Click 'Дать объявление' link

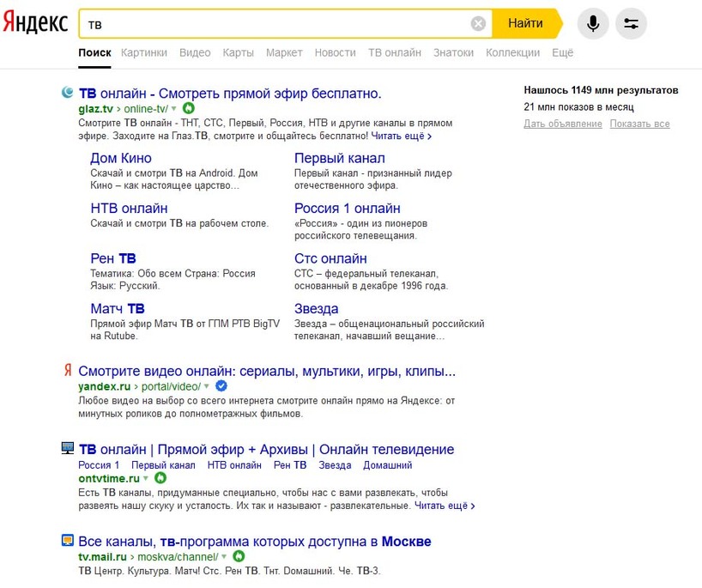(x=563, y=124)
